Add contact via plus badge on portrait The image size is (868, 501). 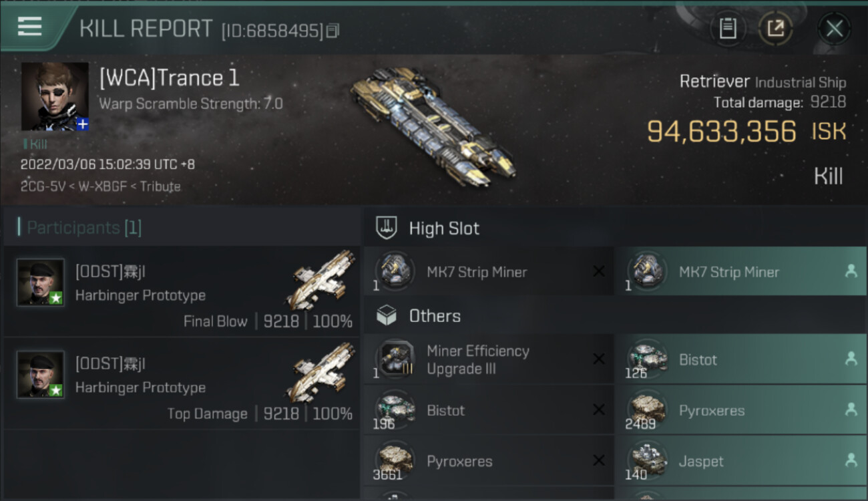tap(82, 124)
